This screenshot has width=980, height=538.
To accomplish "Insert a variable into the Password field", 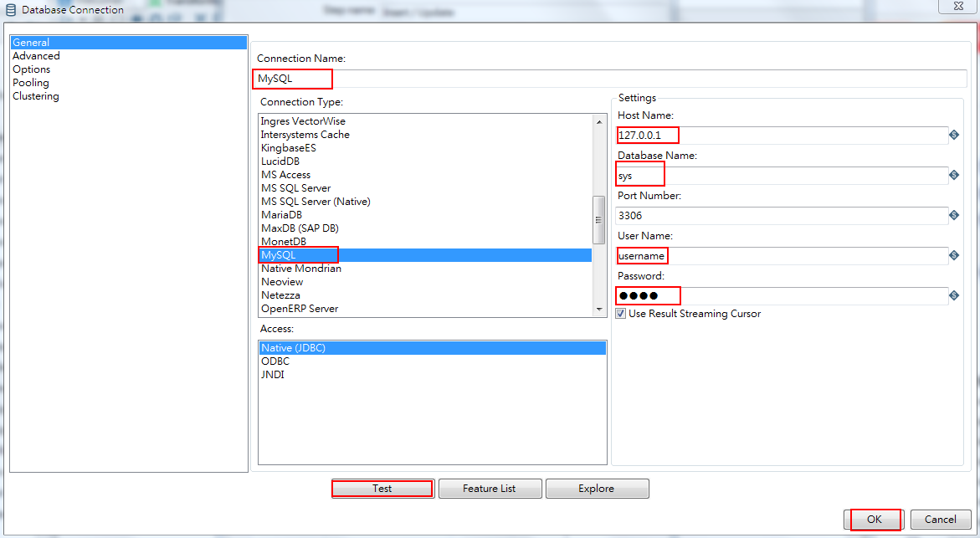I will pos(954,295).
